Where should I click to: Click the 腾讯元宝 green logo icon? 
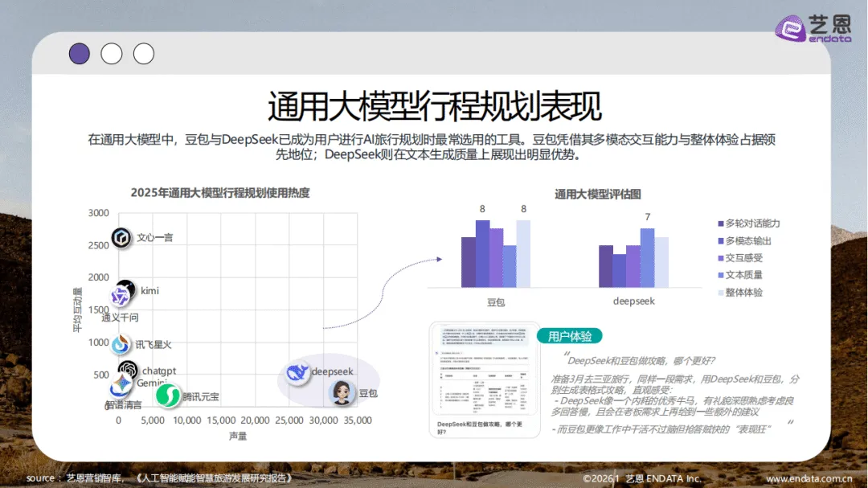pos(168,396)
